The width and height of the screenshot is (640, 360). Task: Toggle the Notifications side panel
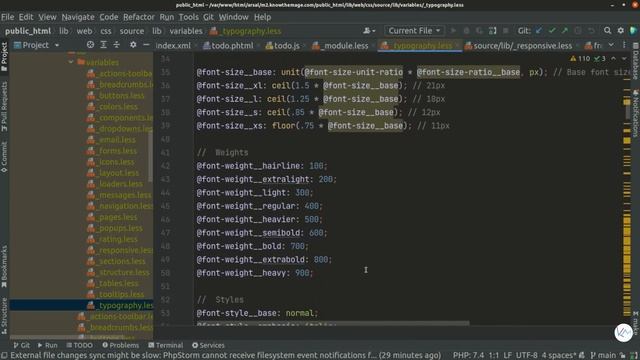[x=636, y=113]
